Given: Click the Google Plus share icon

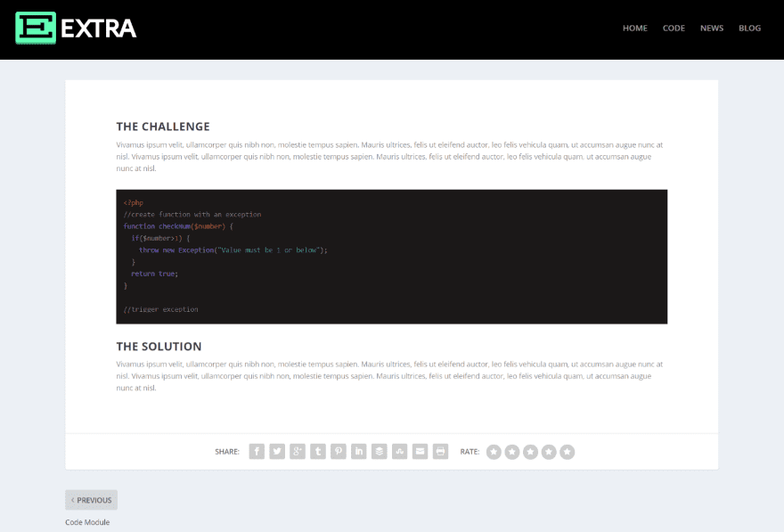Looking at the screenshot, I should point(298,452).
